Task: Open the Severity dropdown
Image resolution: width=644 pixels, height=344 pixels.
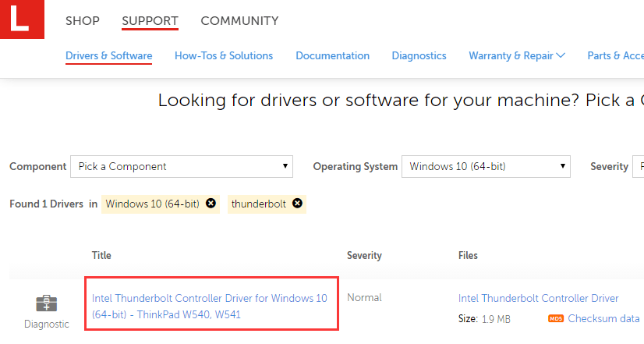Action: [x=639, y=166]
